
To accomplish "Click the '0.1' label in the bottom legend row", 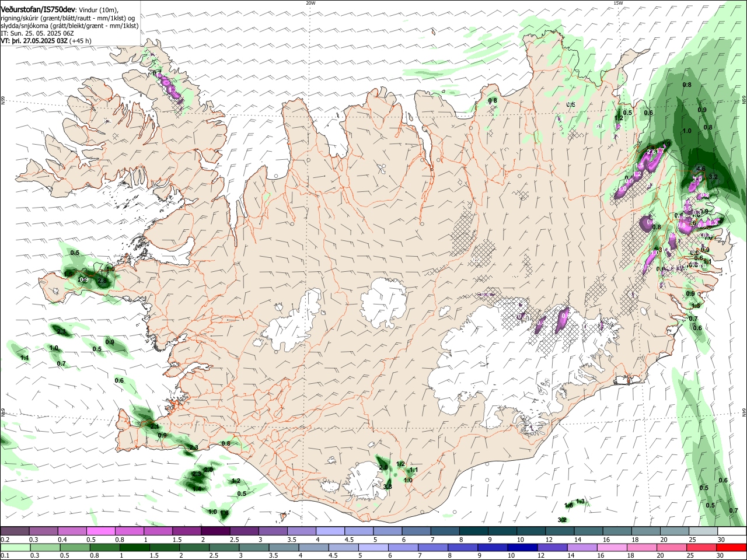I will (5, 555).
